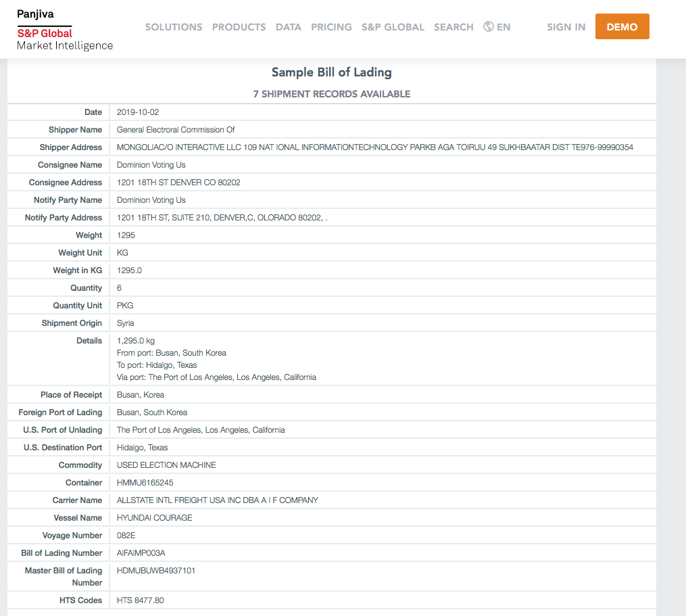Click the Shipment Origin value Syria

[125, 323]
